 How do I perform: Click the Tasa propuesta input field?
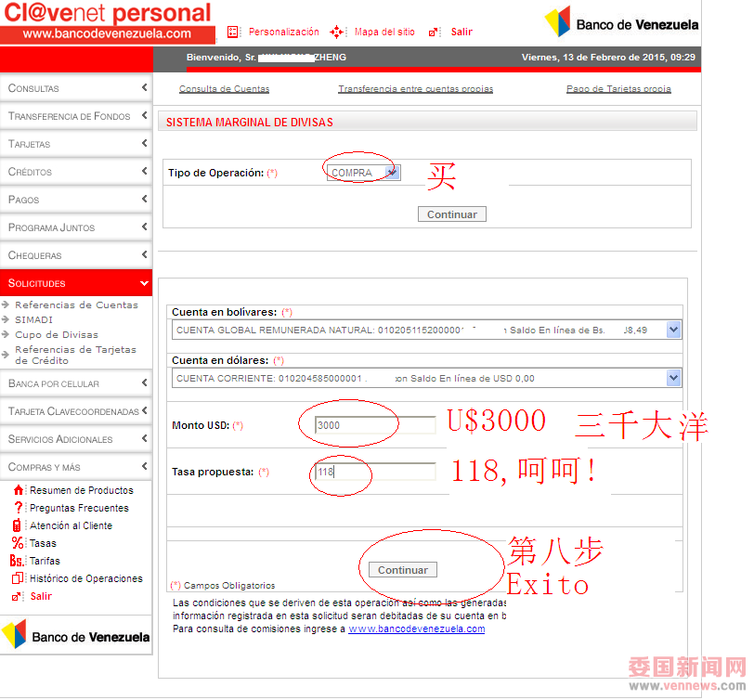point(375,472)
